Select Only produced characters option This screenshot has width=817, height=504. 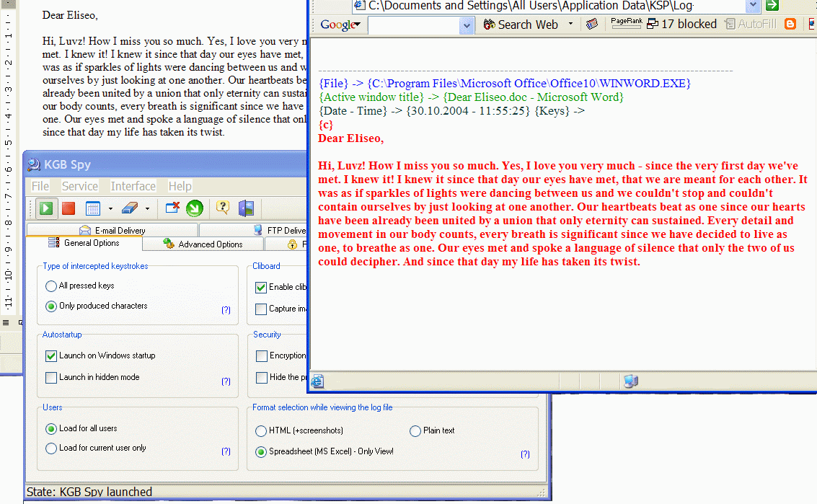click(x=51, y=306)
